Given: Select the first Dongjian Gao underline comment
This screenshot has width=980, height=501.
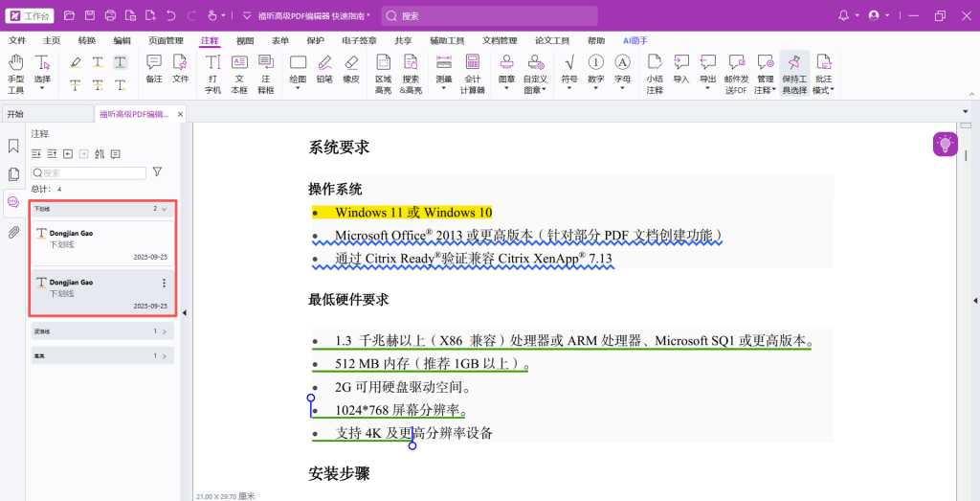Looking at the screenshot, I should (103, 243).
